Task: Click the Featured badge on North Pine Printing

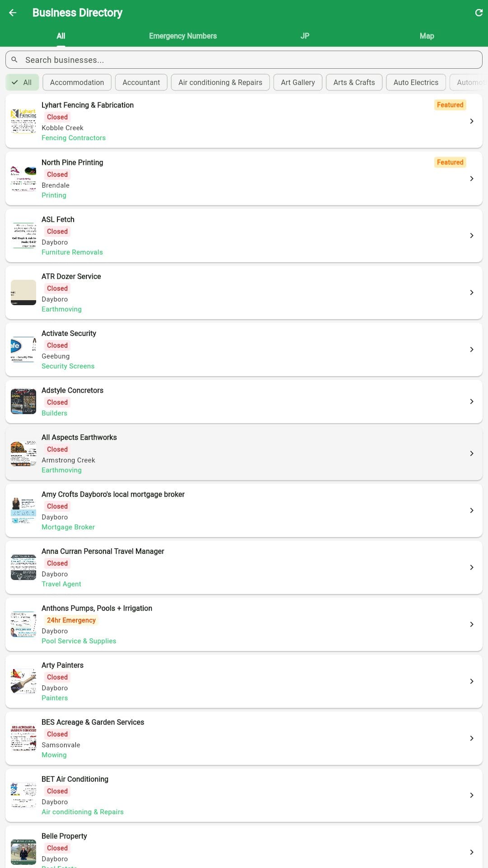Action: click(450, 162)
